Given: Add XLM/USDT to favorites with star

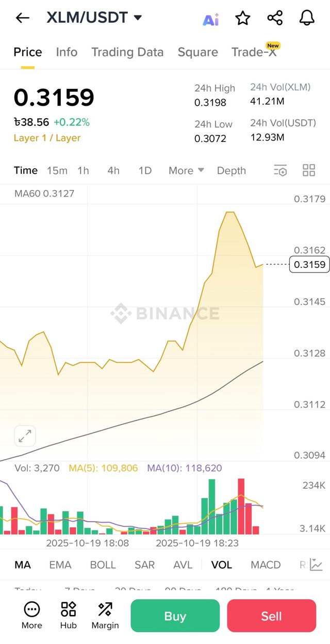Looking at the screenshot, I should (242, 19).
